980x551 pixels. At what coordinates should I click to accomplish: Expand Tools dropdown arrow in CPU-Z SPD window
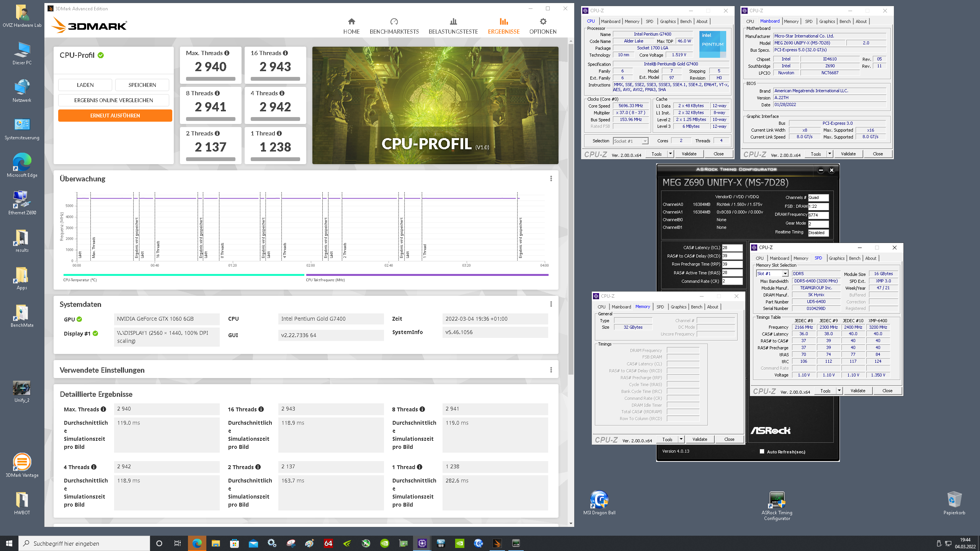click(x=839, y=391)
